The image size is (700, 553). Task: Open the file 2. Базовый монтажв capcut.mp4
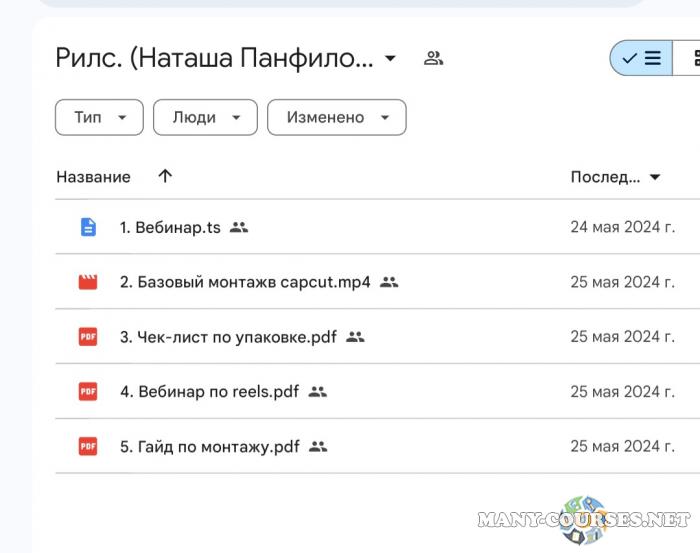245,282
